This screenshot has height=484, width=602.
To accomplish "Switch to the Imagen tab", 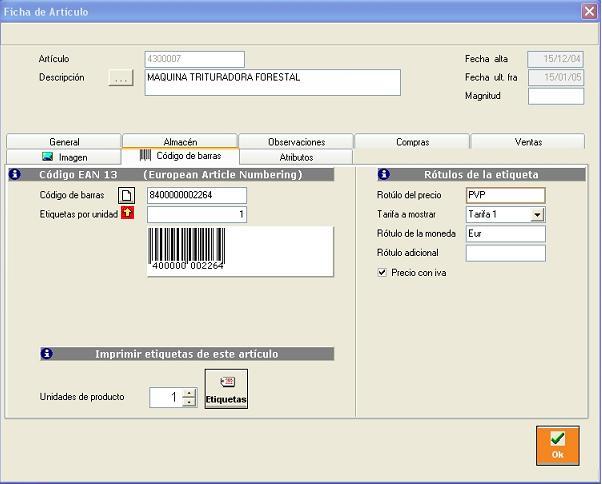I will (64, 157).
